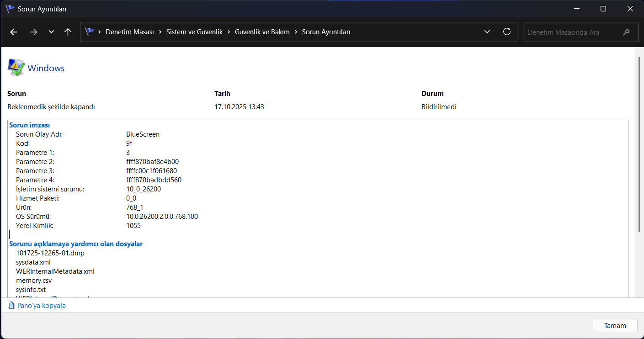Confirm with the Tamam button
The image size is (644, 339).
(615, 326)
